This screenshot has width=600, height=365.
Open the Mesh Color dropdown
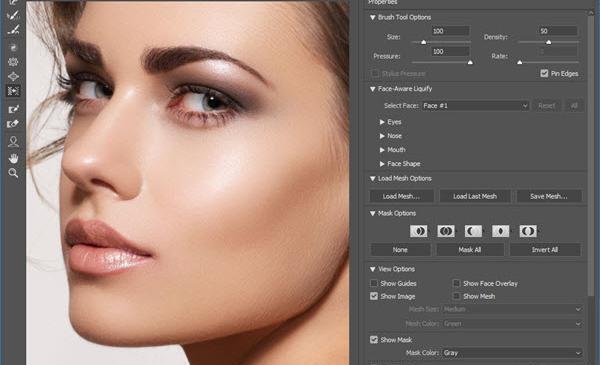(x=512, y=324)
